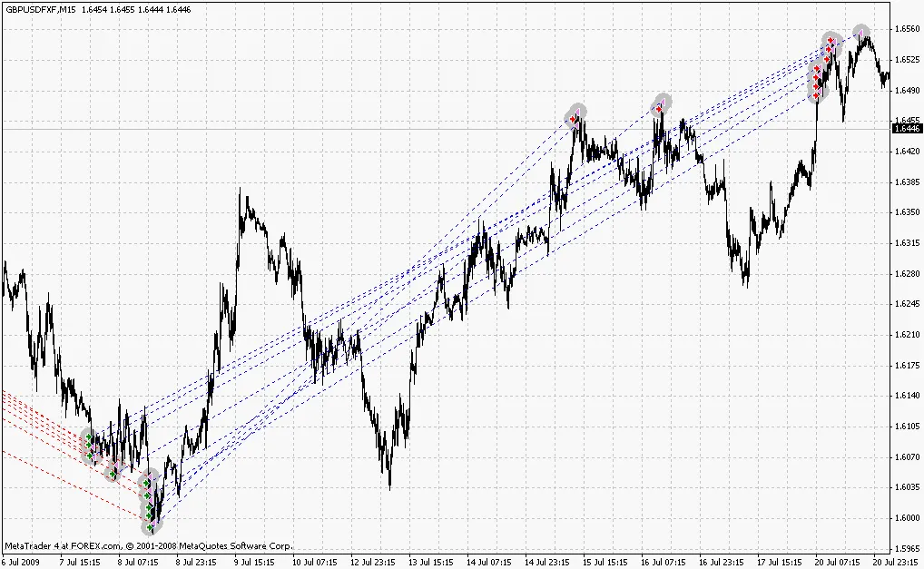Click the current price label 1.6446
The image size is (924, 569).
908,129
